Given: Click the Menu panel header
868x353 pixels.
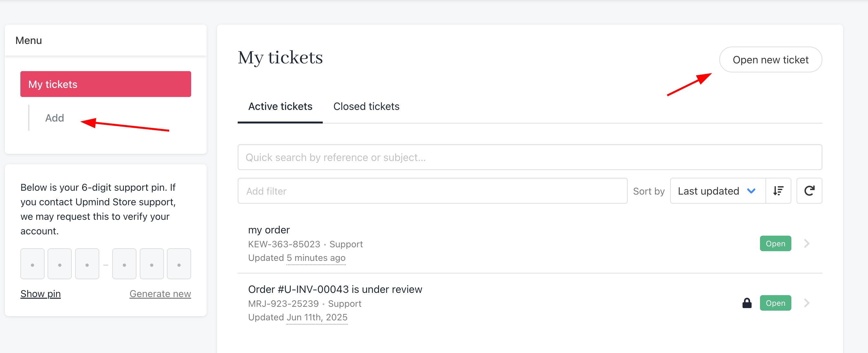Looking at the screenshot, I should click(105, 40).
